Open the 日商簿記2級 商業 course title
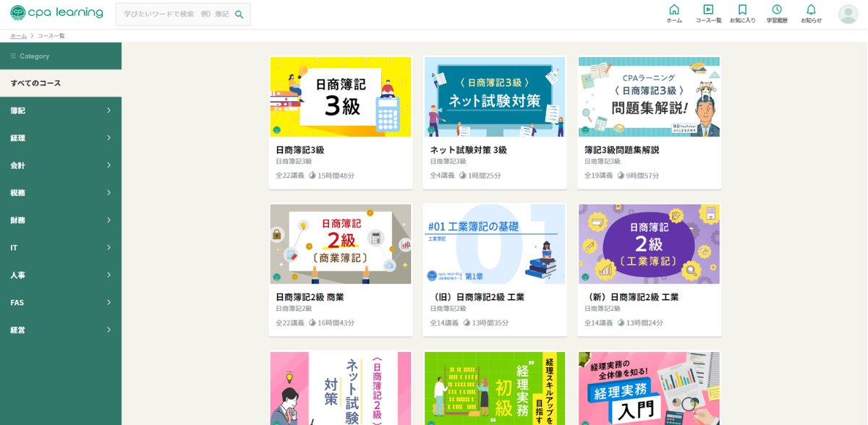The height and width of the screenshot is (425, 868). tap(310, 297)
